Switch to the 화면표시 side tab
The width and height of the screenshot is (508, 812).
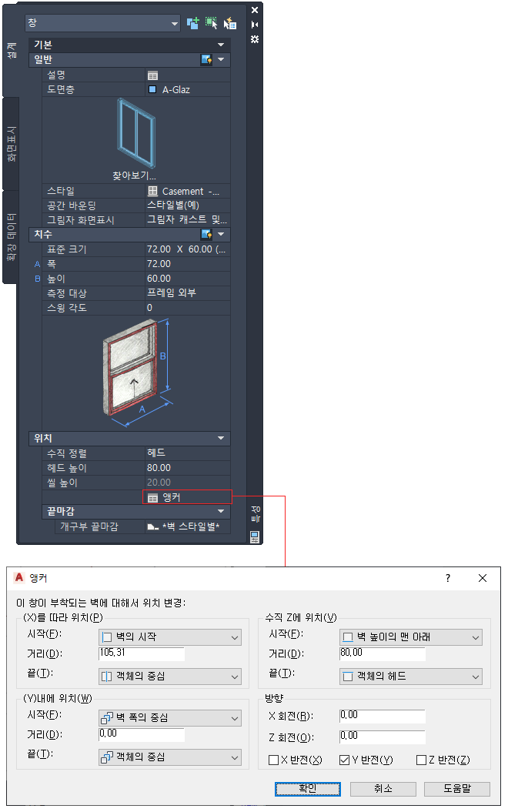[11, 143]
